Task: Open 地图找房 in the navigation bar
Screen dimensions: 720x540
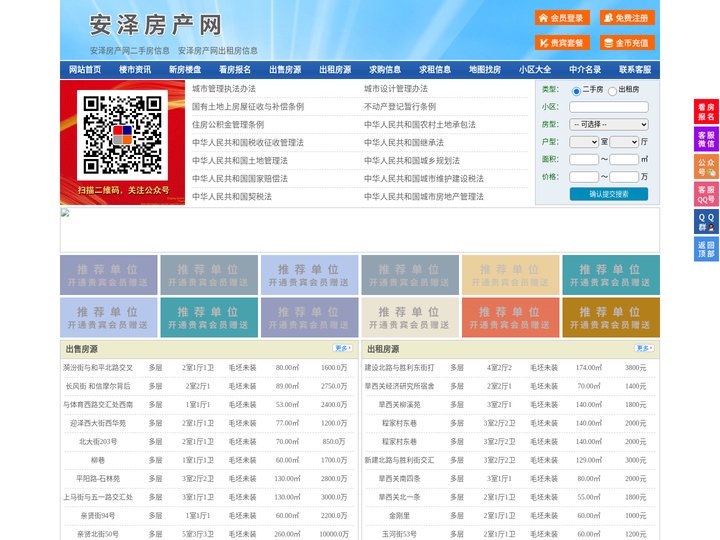Action: 485,70
